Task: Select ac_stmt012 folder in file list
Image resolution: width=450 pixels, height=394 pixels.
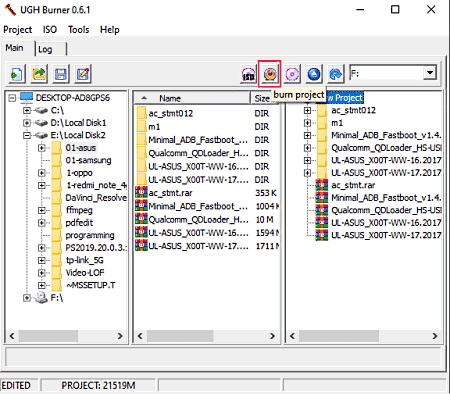Action: pyautogui.click(x=171, y=114)
